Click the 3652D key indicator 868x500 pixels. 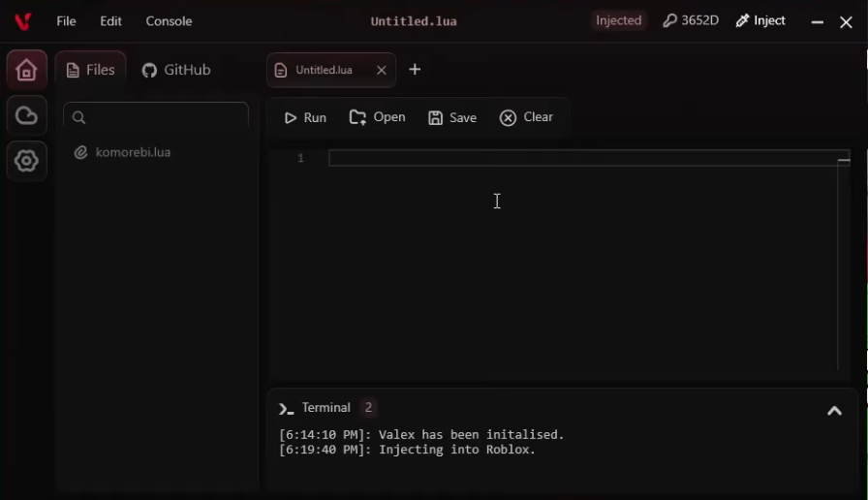(691, 20)
